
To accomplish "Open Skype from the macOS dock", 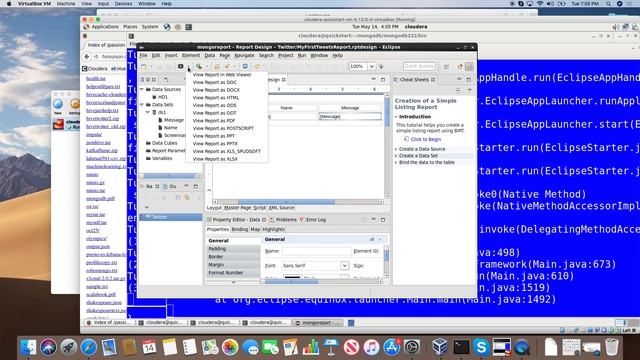I will coord(481,347).
